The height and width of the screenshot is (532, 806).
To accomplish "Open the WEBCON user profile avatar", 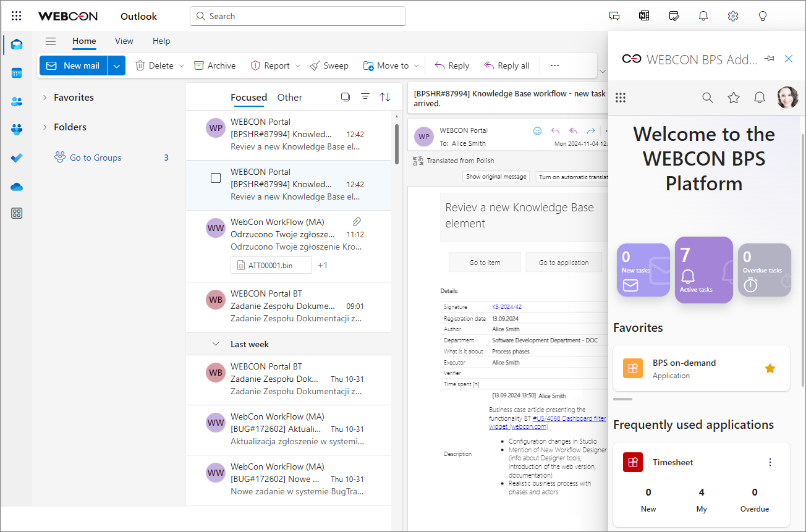I will pyautogui.click(x=787, y=98).
